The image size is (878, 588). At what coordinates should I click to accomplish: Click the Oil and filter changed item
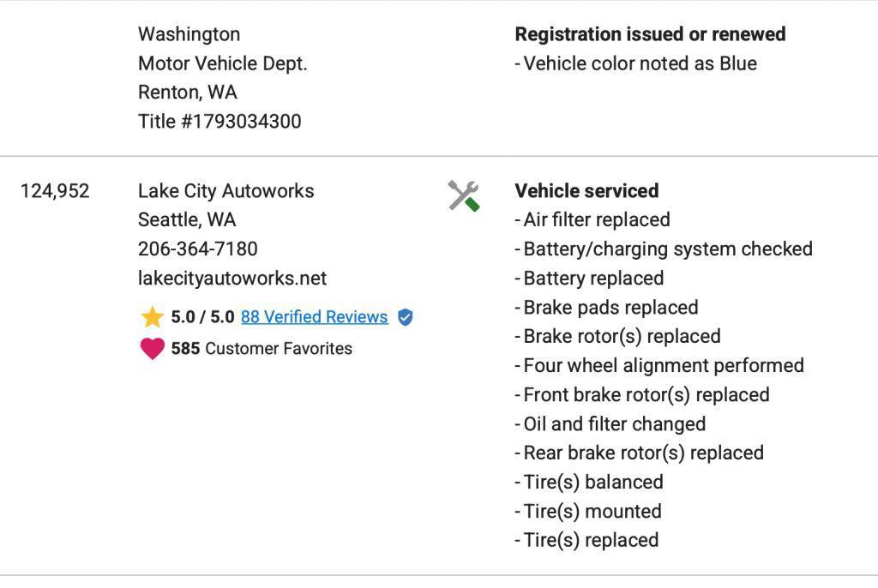(x=610, y=424)
